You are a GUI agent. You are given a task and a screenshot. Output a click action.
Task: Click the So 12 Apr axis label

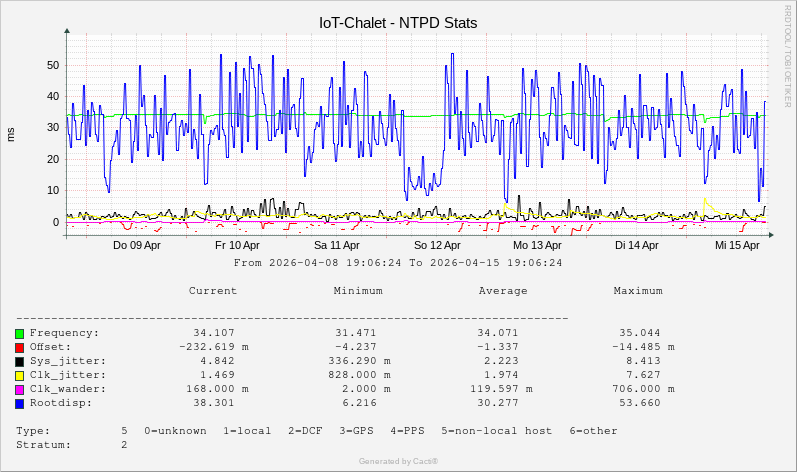[x=437, y=245]
